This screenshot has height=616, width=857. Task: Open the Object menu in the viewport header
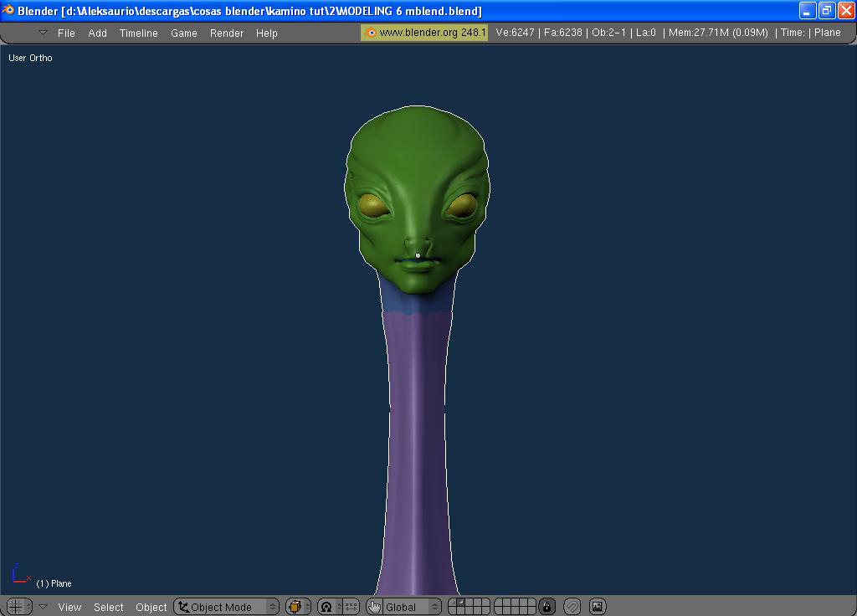tap(151, 608)
